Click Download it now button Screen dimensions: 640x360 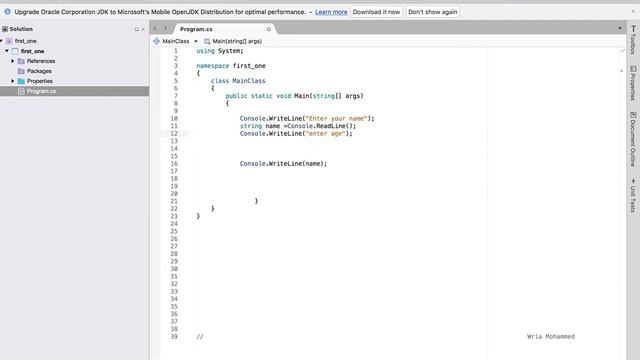[376, 12]
